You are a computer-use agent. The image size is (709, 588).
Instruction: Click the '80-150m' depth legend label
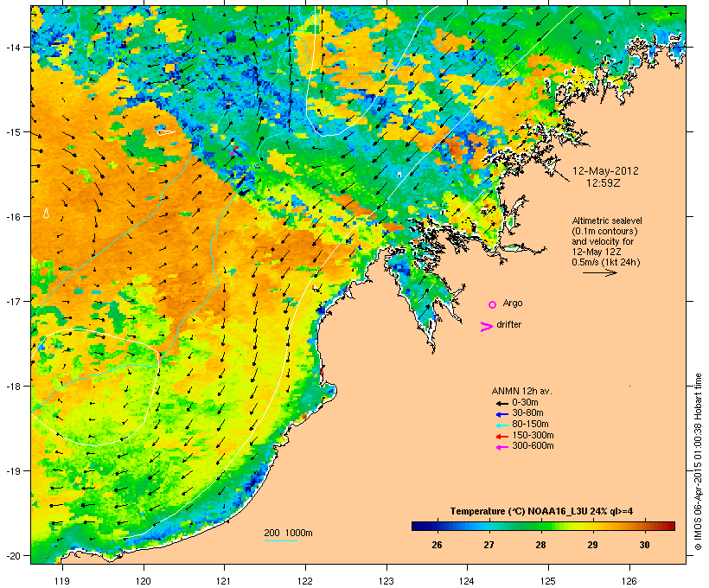pos(530,425)
